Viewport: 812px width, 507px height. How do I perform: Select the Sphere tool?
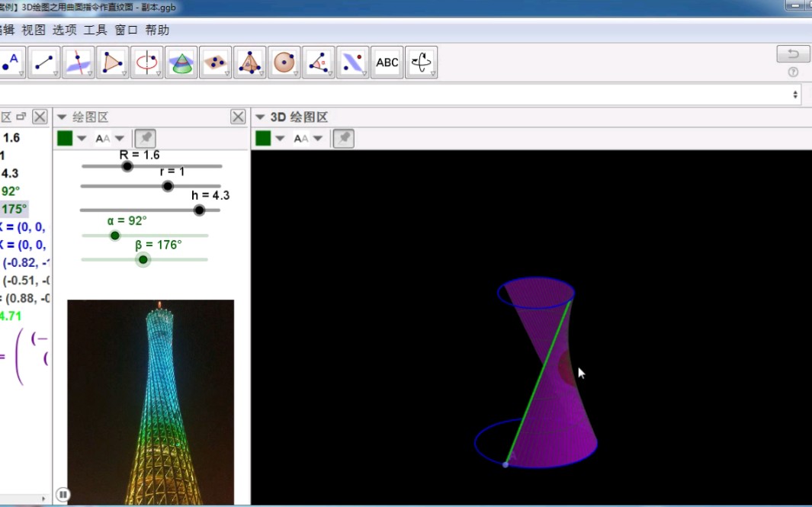pos(283,63)
